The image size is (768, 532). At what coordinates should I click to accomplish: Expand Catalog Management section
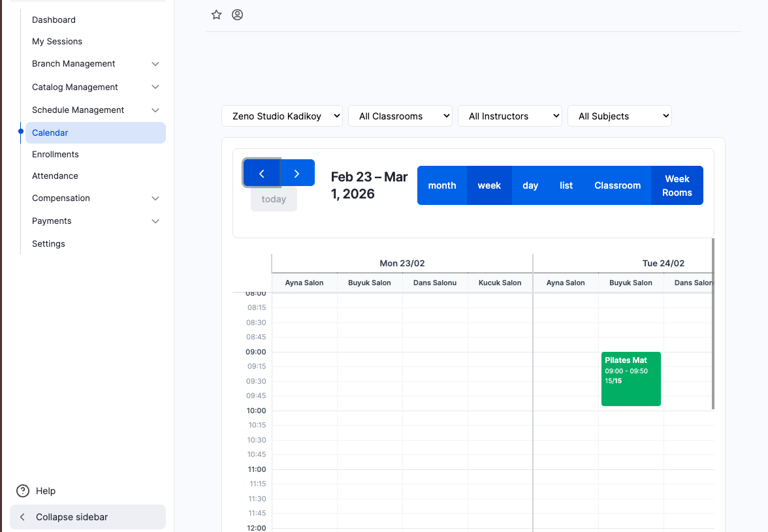(155, 87)
